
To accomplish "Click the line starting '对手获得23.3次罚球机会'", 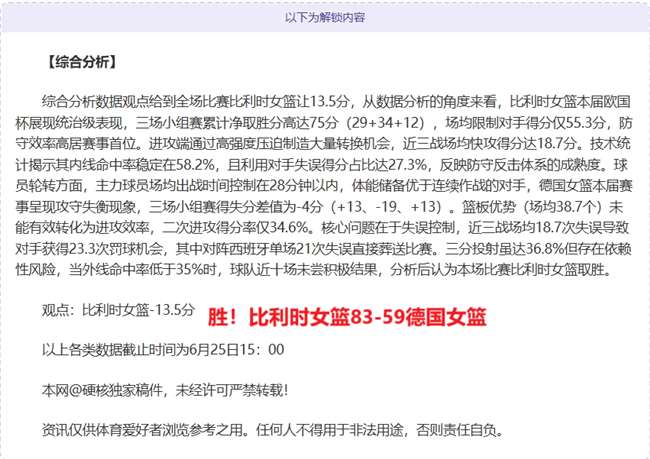I will coord(324,249).
